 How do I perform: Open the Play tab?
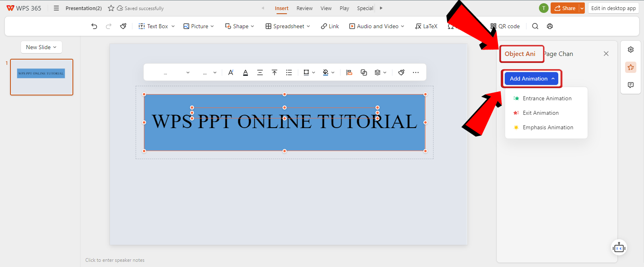[x=344, y=8]
